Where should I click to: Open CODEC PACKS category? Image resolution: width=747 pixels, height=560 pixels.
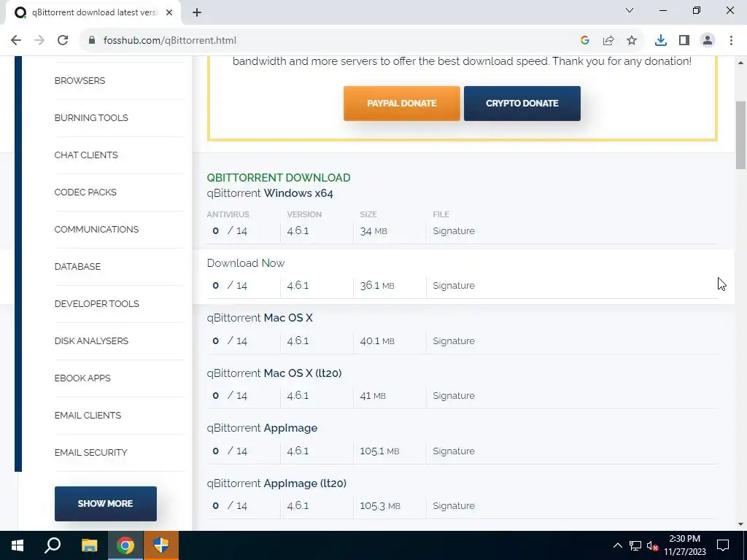85,192
